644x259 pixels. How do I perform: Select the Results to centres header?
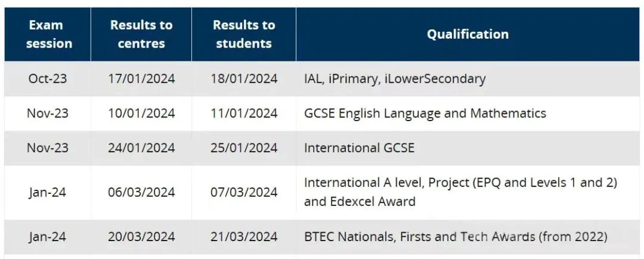(x=141, y=34)
